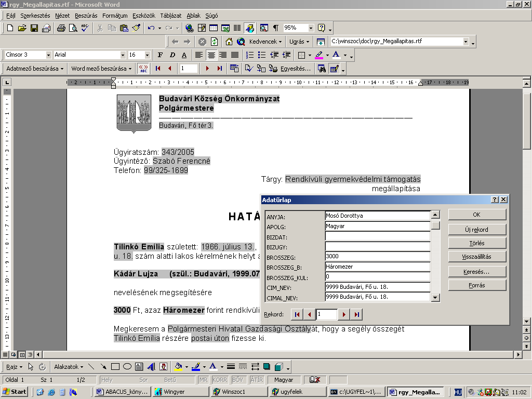Click the ANYJA field with Mosó Dorottya

(x=378, y=216)
